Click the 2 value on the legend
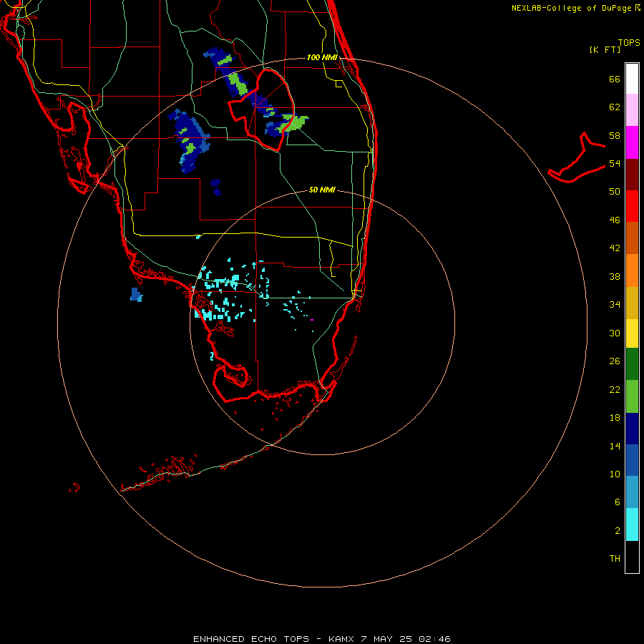Screen dimensions: 644x644 618,531
